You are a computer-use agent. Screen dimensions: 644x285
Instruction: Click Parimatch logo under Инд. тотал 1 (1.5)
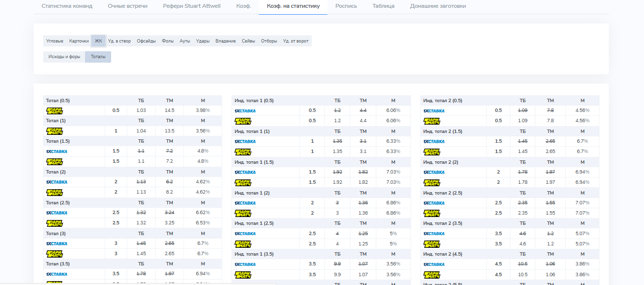243,182
